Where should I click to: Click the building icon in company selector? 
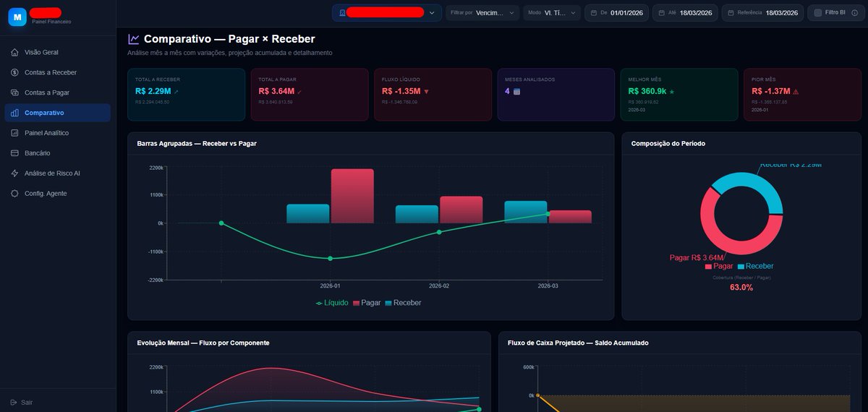point(341,12)
